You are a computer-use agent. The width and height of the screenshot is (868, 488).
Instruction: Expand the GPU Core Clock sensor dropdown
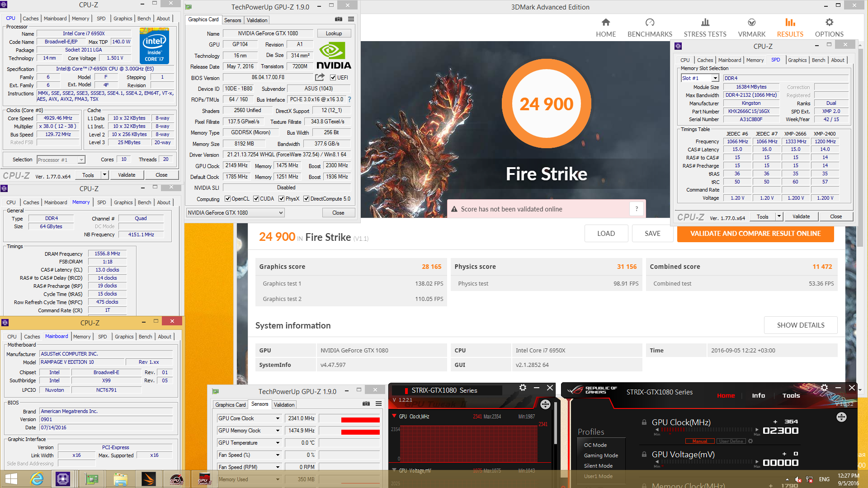click(278, 418)
